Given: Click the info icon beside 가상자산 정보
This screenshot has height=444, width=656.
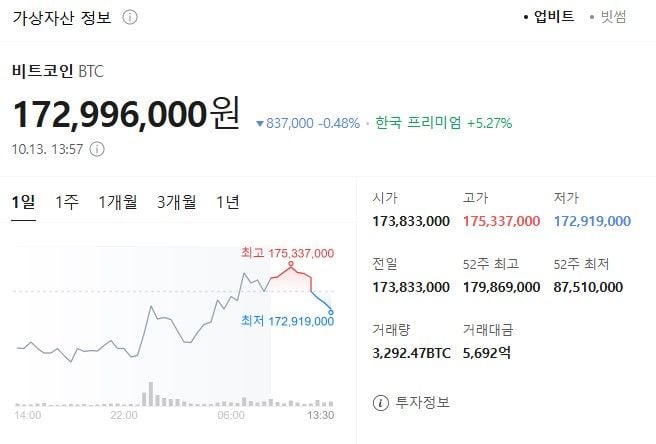Looking at the screenshot, I should click(x=131, y=17).
